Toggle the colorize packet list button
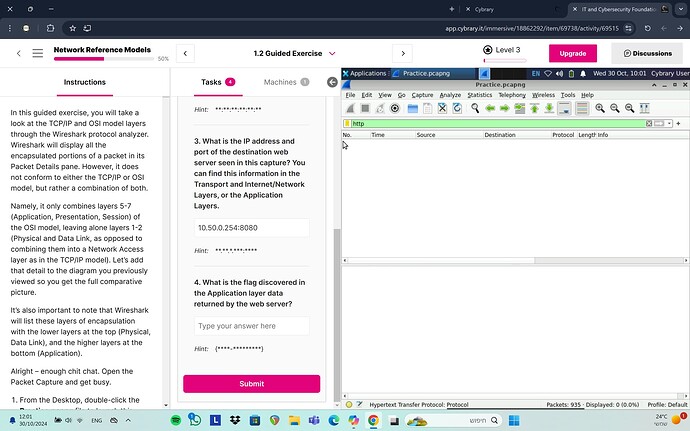This screenshot has width=690, height=431. [581, 108]
